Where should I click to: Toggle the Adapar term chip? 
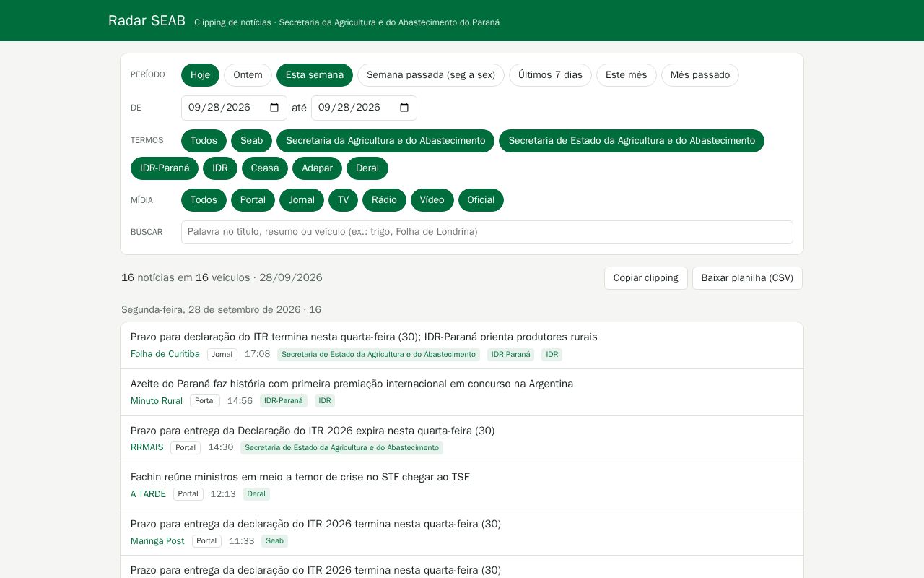tap(317, 168)
